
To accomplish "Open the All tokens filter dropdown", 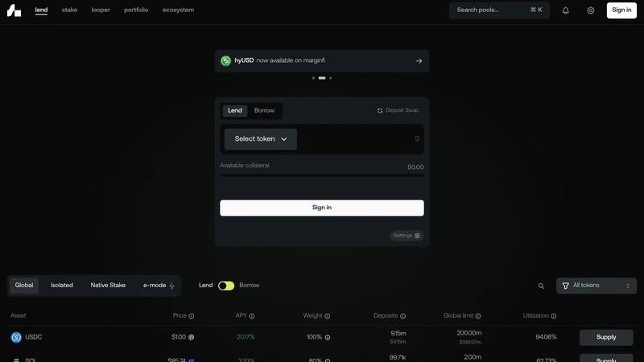I will (x=597, y=286).
